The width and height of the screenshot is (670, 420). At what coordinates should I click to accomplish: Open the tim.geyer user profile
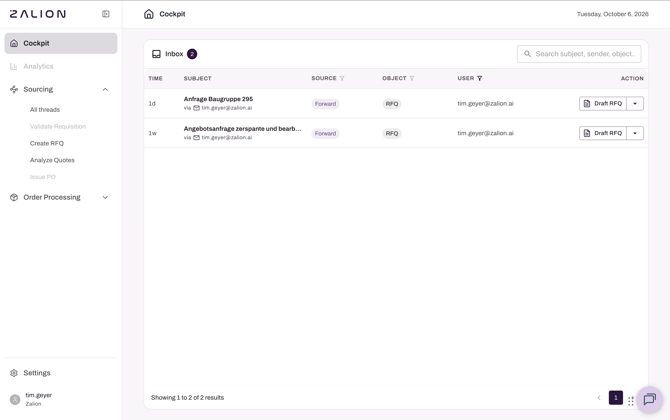38,399
